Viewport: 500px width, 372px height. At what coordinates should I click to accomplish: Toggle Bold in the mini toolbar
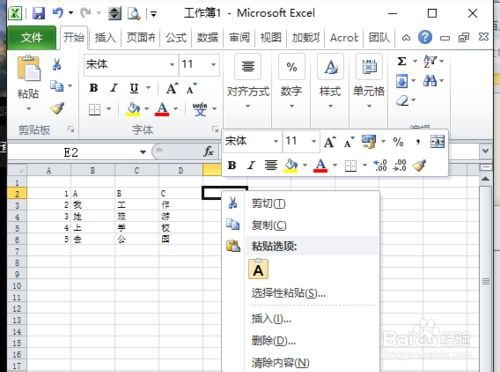point(232,165)
